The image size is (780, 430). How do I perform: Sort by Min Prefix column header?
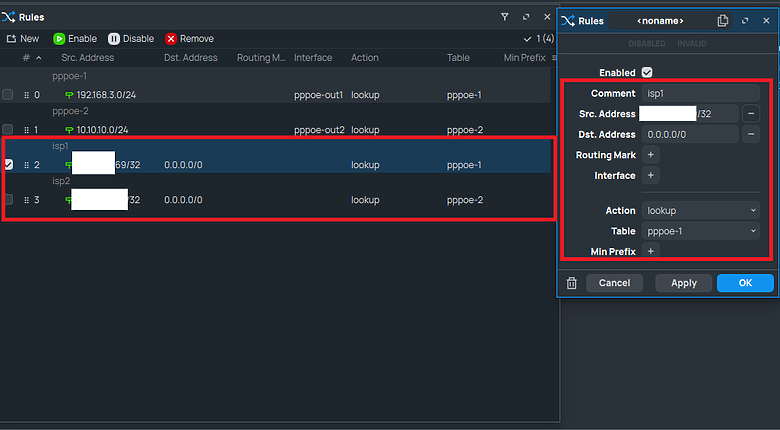click(x=524, y=58)
